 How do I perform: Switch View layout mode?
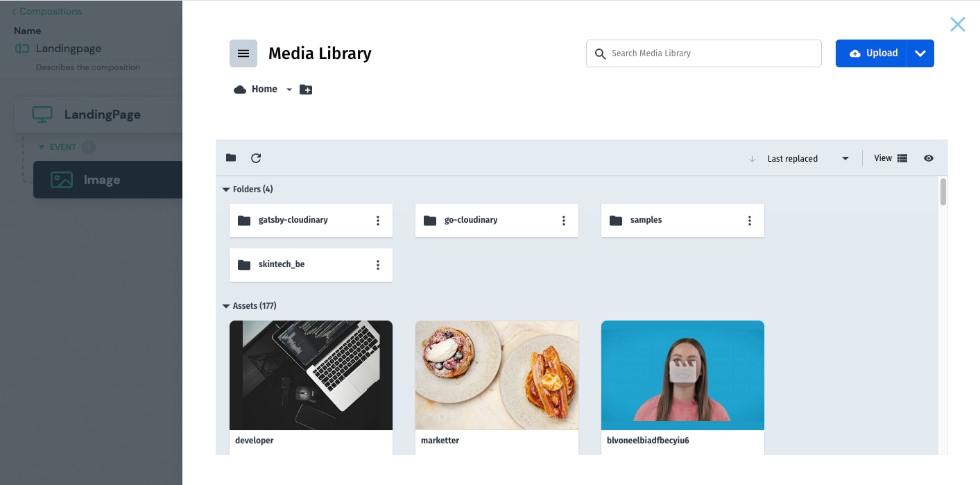tap(891, 158)
